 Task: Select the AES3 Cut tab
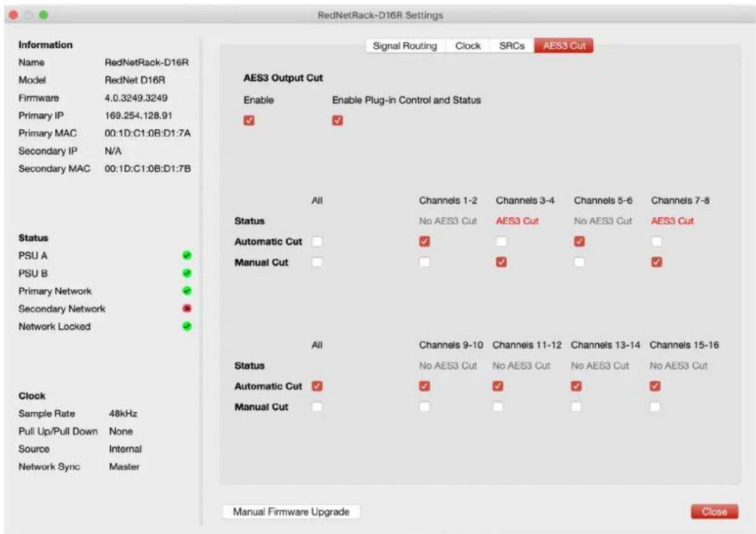563,46
